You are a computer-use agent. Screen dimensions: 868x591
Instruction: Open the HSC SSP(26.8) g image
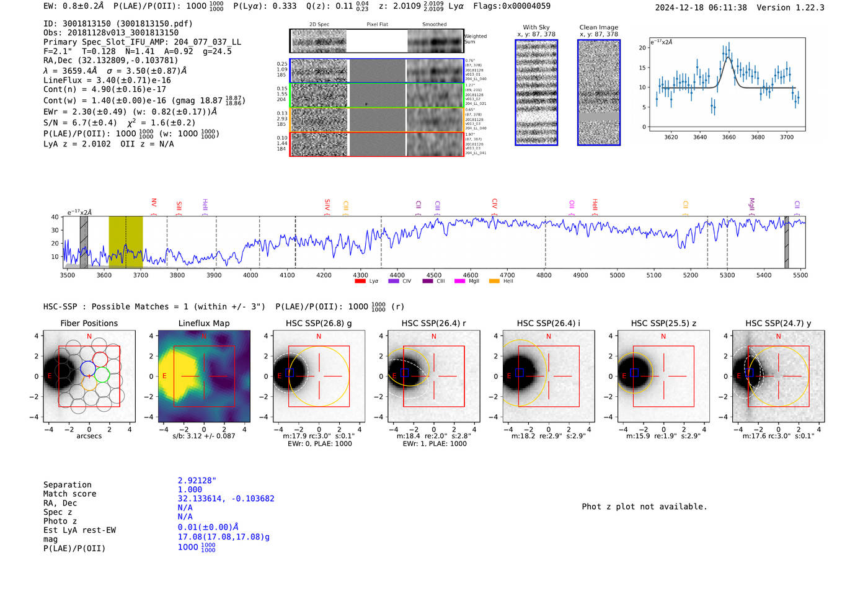point(319,376)
